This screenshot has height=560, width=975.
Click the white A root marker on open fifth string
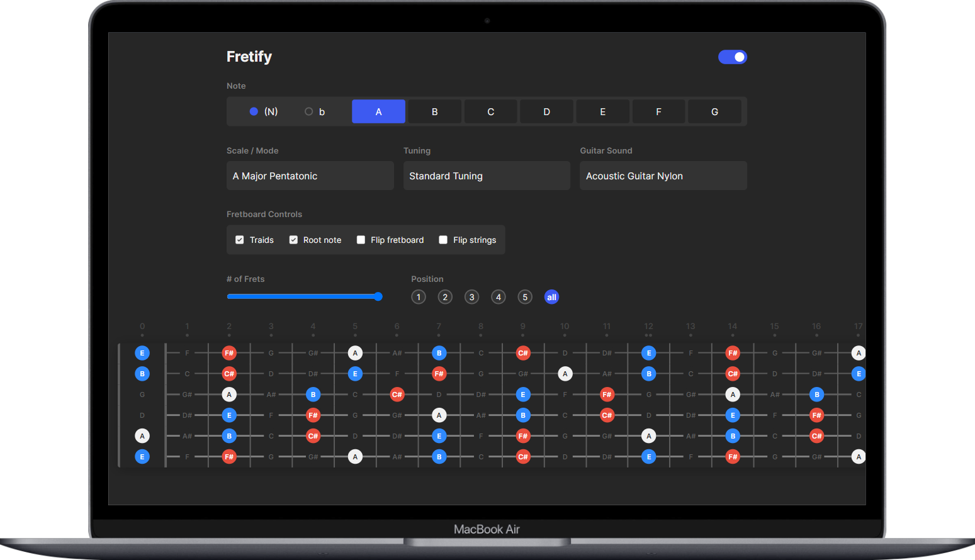pos(142,435)
